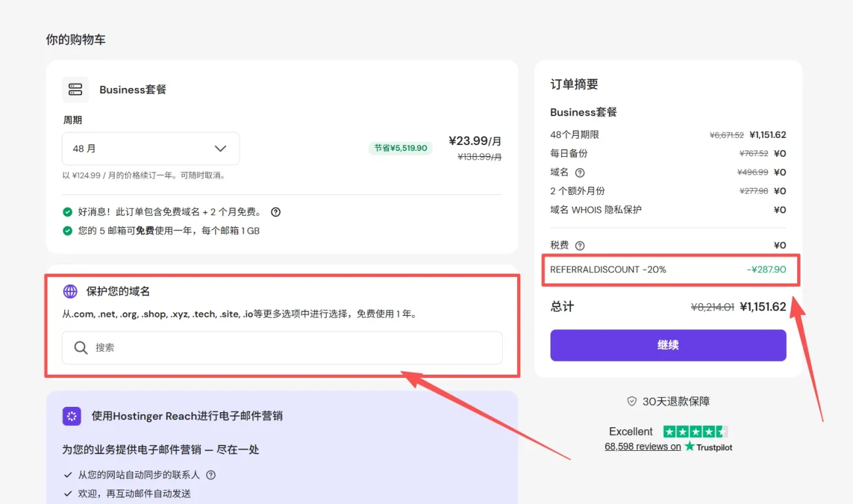
Task: Click the Trustpilot star rating graphic
Action: click(x=695, y=432)
